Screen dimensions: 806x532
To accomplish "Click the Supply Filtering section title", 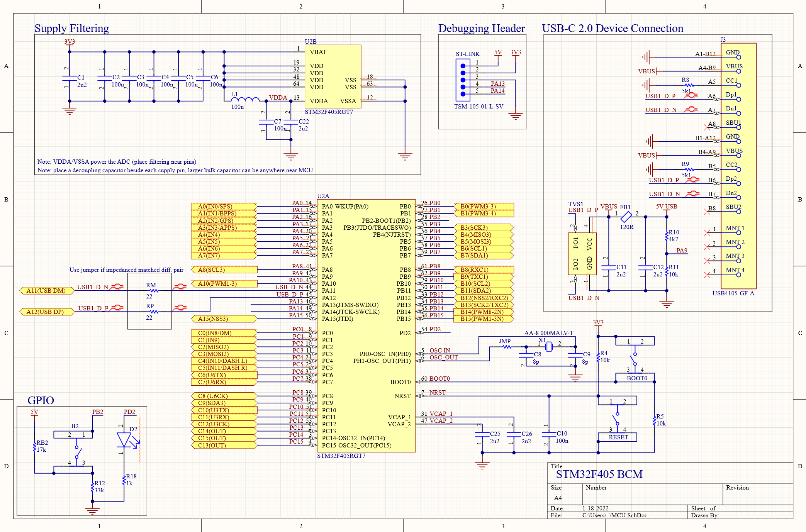I will (x=71, y=28).
